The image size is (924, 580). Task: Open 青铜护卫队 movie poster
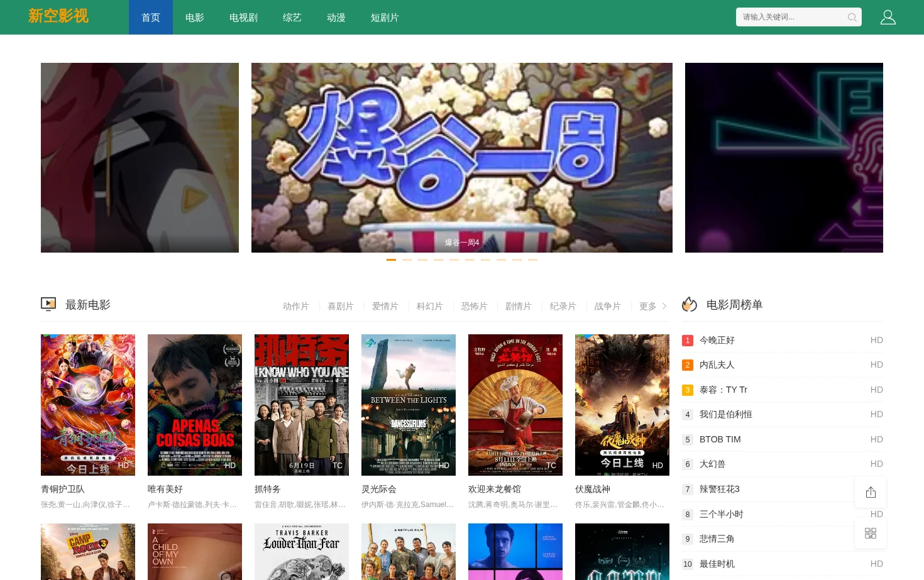click(88, 405)
